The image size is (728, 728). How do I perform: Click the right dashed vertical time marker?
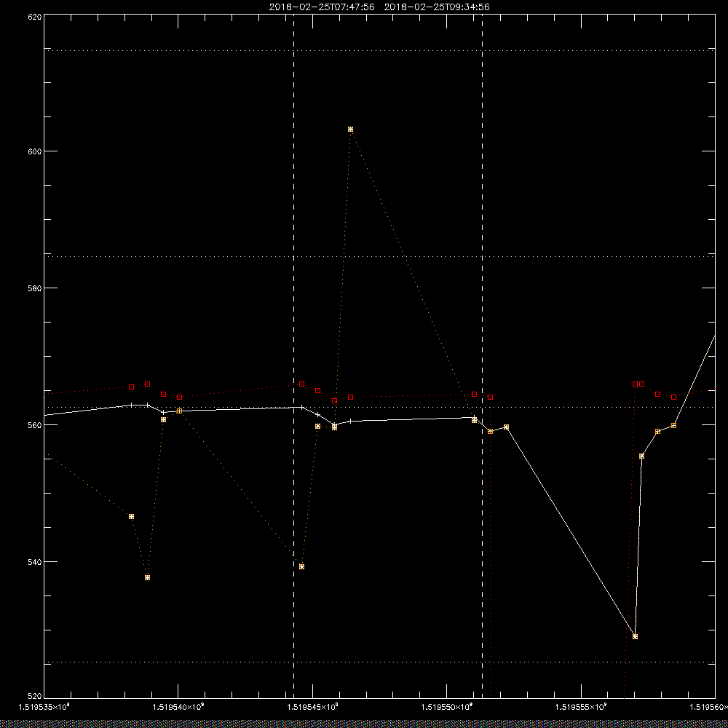(483, 357)
